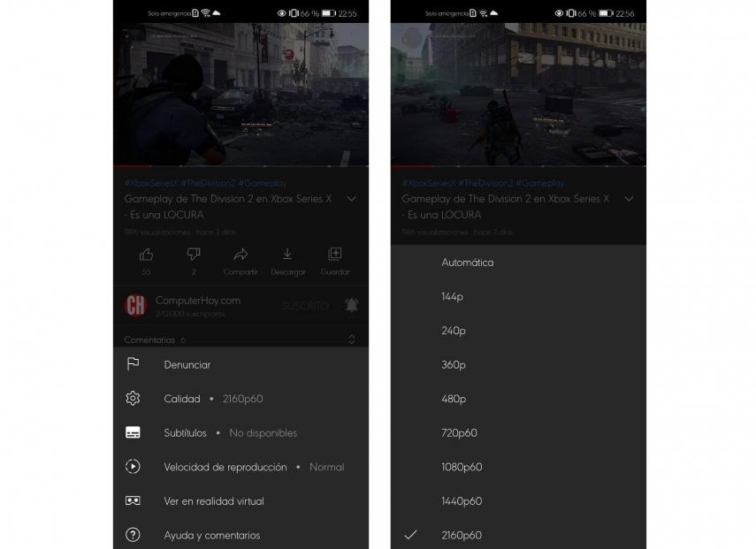
Task: Tap eye comfort icon on right phone status bar
Action: [x=559, y=13]
